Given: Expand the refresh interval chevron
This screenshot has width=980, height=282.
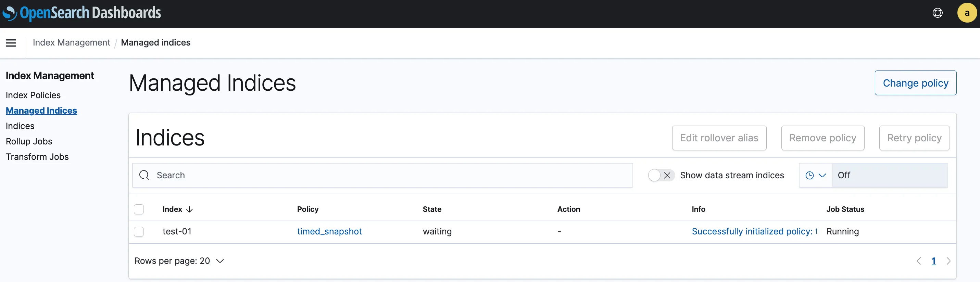Looking at the screenshot, I should click(x=822, y=175).
